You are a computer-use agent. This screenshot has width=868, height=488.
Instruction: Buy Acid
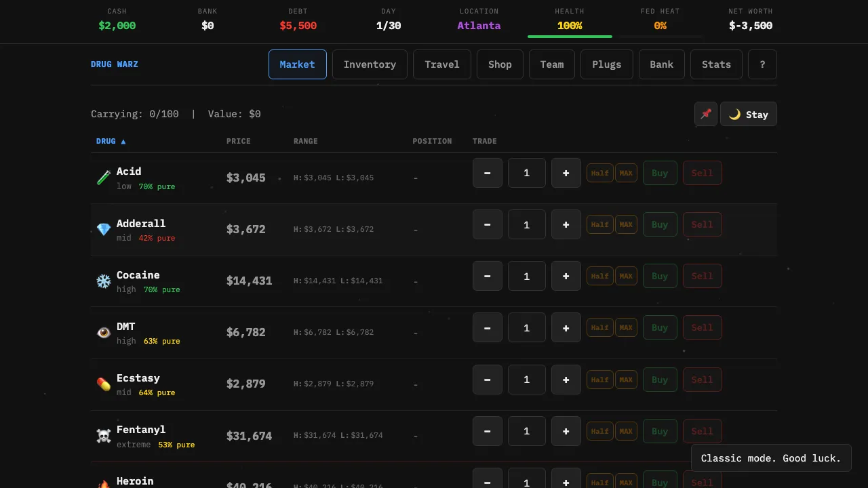[x=660, y=173]
